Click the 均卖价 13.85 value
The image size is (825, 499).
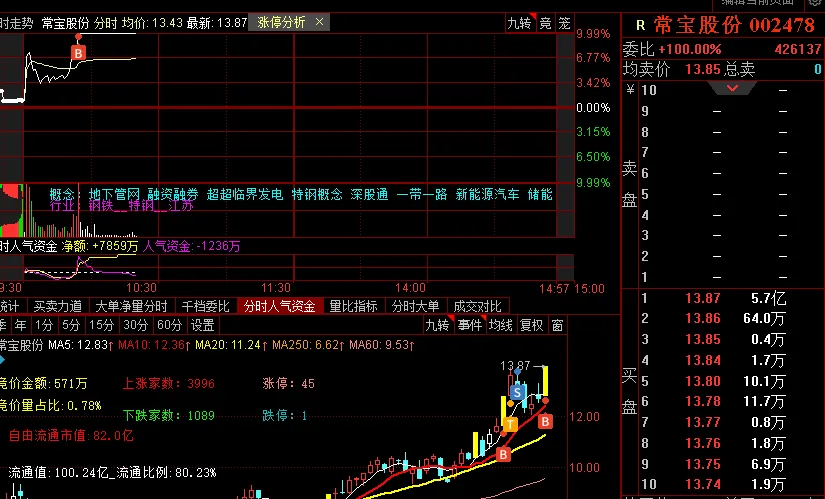pyautogui.click(x=702, y=69)
